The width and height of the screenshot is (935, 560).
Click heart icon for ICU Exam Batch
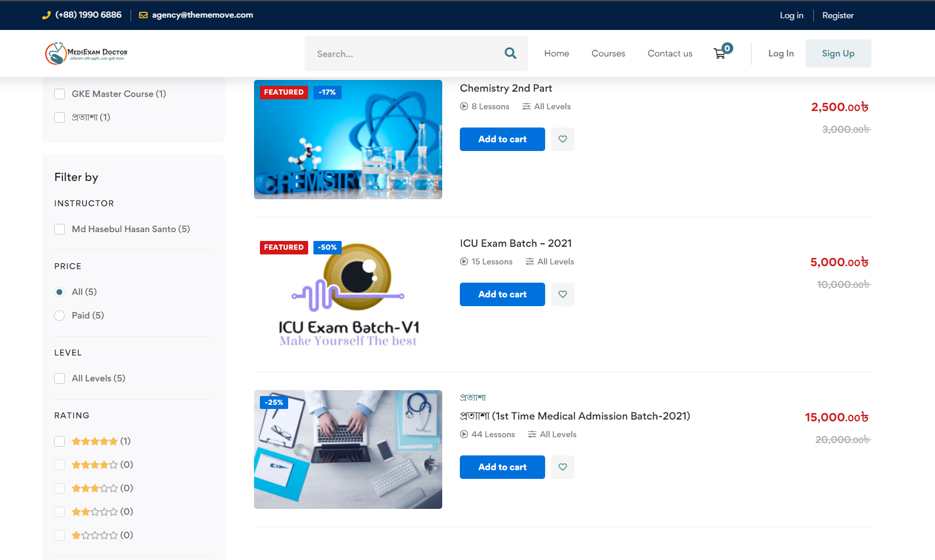coord(563,294)
